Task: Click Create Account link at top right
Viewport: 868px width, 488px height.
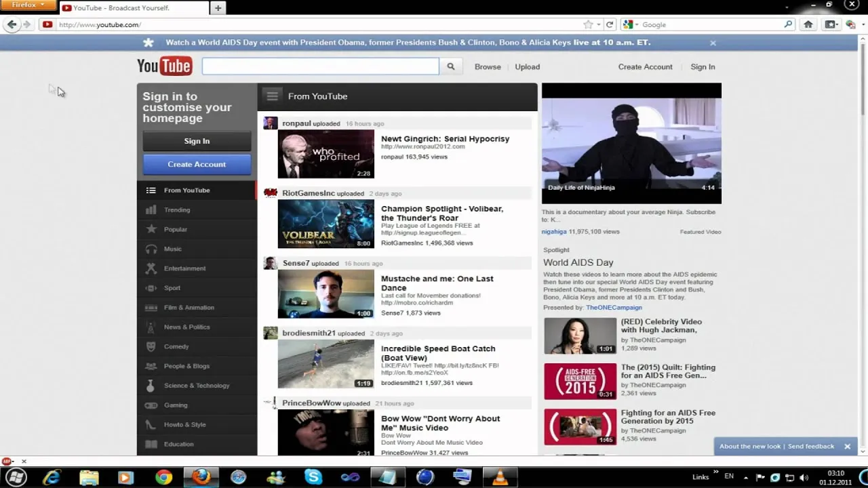Action: tap(645, 66)
